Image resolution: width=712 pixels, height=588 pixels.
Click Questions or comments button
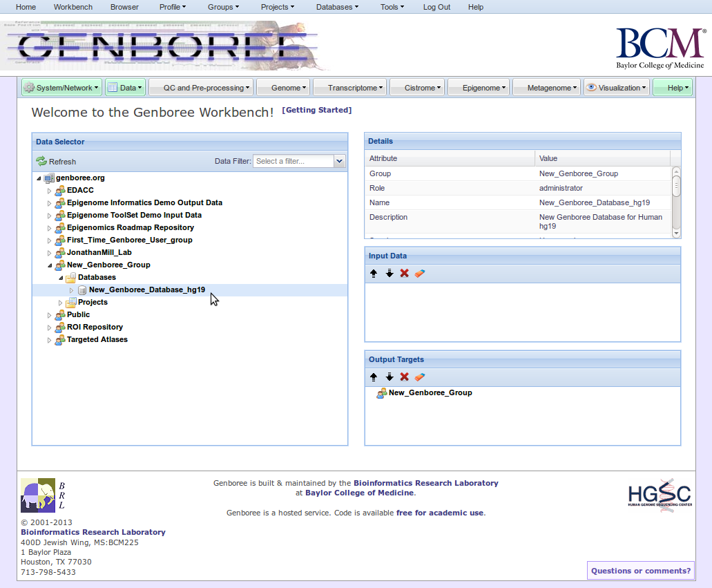click(640, 571)
